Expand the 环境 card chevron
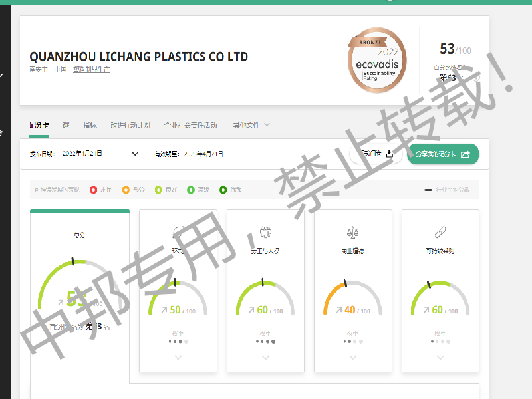Viewport: 532px width, 399px height. pyautogui.click(x=178, y=357)
